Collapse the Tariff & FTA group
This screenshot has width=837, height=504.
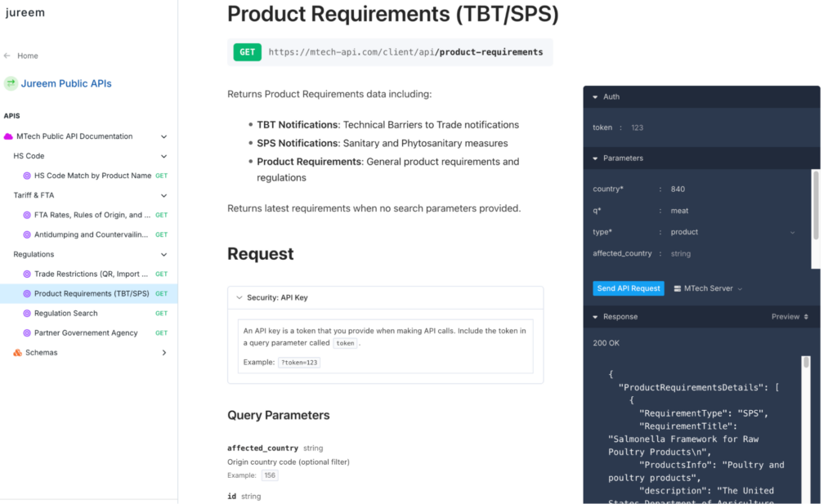163,196
